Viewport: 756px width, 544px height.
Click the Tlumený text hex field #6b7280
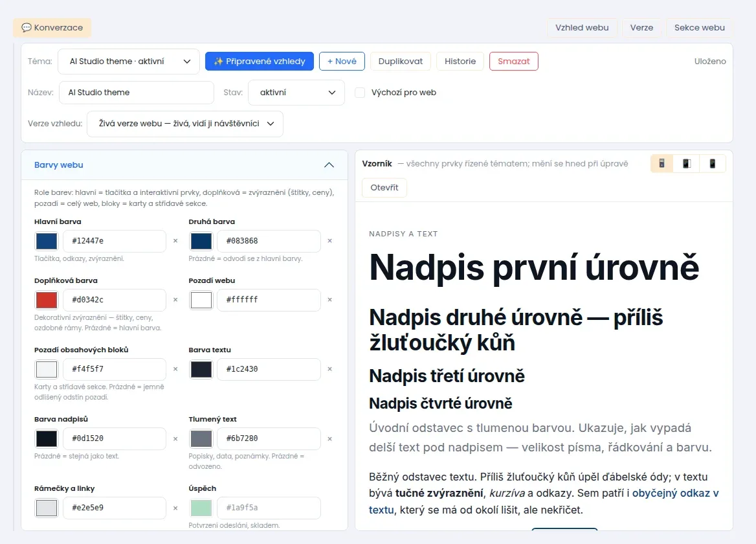tap(269, 439)
